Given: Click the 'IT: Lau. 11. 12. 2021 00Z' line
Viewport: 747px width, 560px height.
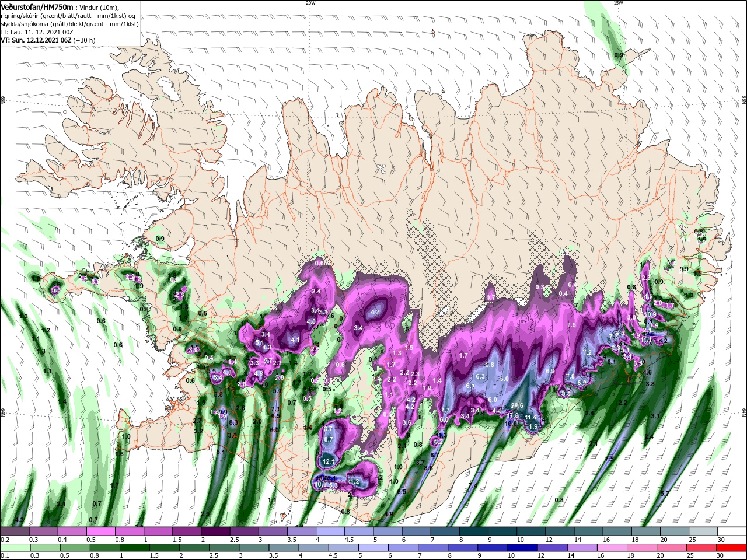Looking at the screenshot, I should pos(37,32).
